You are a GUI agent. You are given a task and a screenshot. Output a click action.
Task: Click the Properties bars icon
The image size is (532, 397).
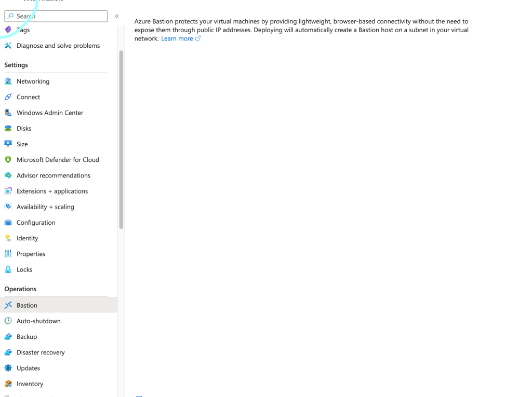(x=8, y=254)
